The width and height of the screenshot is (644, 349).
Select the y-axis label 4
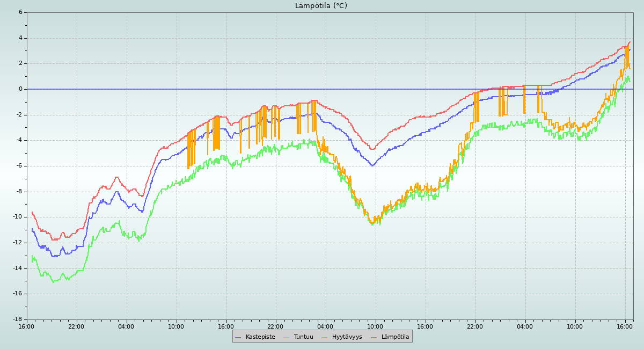20,38
